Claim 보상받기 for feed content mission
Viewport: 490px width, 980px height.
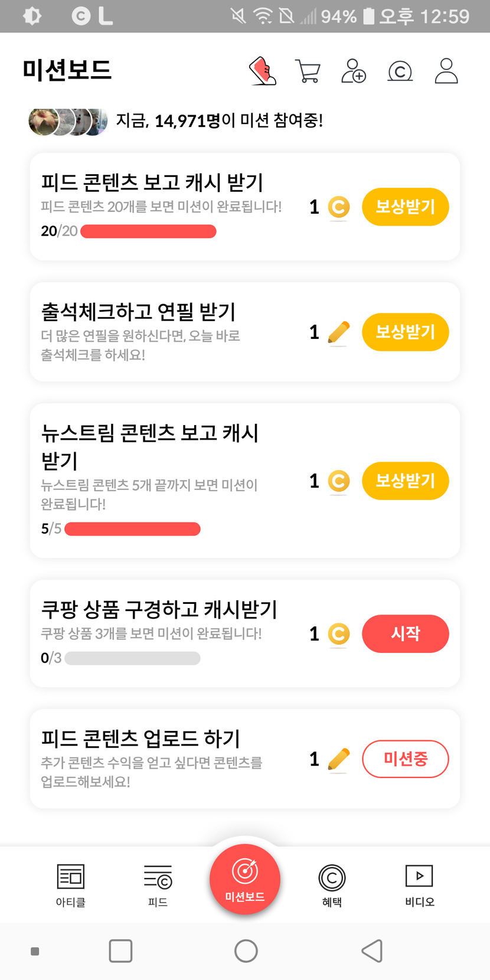point(405,207)
